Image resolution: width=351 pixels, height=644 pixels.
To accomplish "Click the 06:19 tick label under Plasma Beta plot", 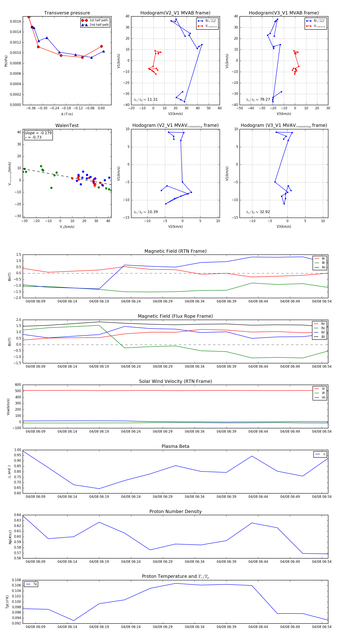I will click(99, 496).
